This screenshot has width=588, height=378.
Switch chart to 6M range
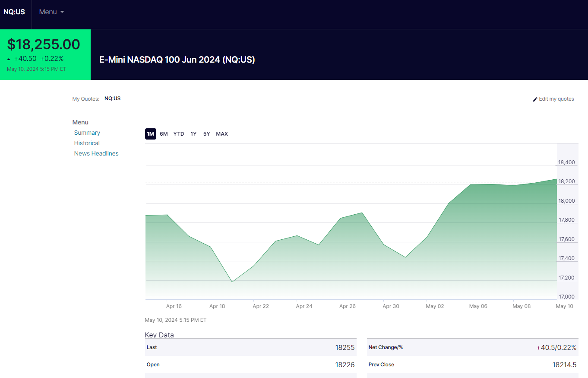coord(164,134)
